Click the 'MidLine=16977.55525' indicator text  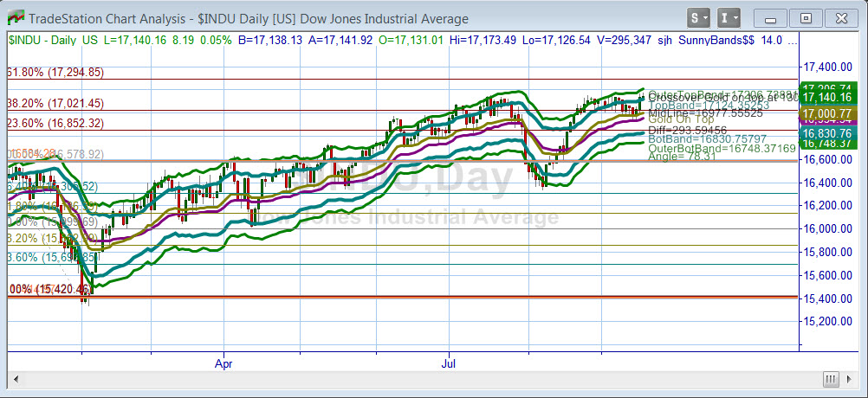704,113
